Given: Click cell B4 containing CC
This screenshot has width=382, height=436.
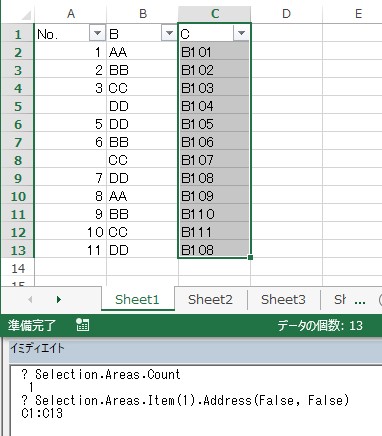Looking at the screenshot, I should click(142, 87).
